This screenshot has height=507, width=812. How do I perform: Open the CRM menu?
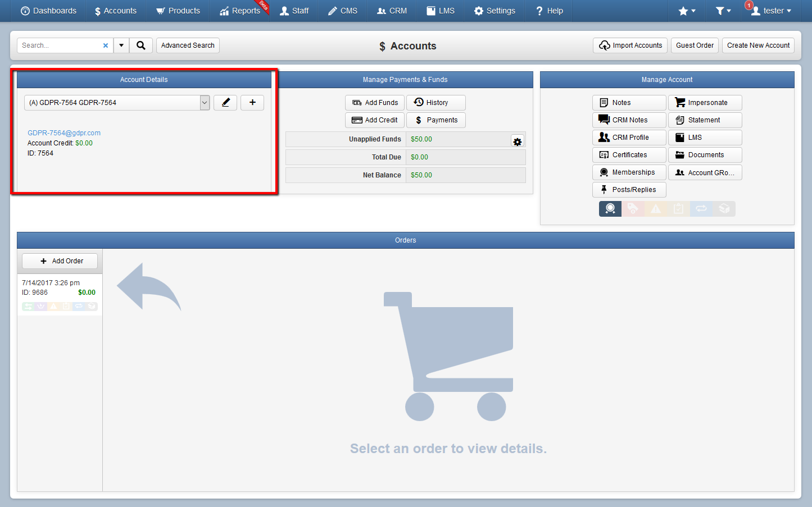coord(392,11)
